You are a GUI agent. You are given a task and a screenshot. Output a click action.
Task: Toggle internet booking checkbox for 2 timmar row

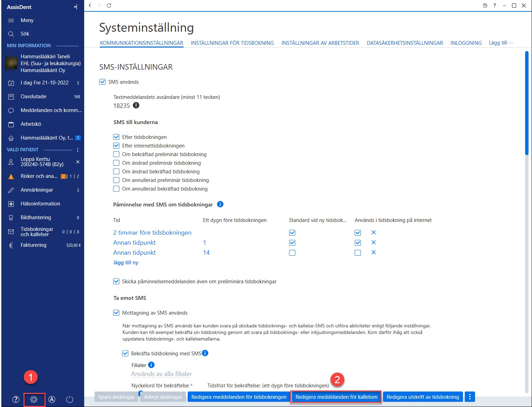point(358,233)
